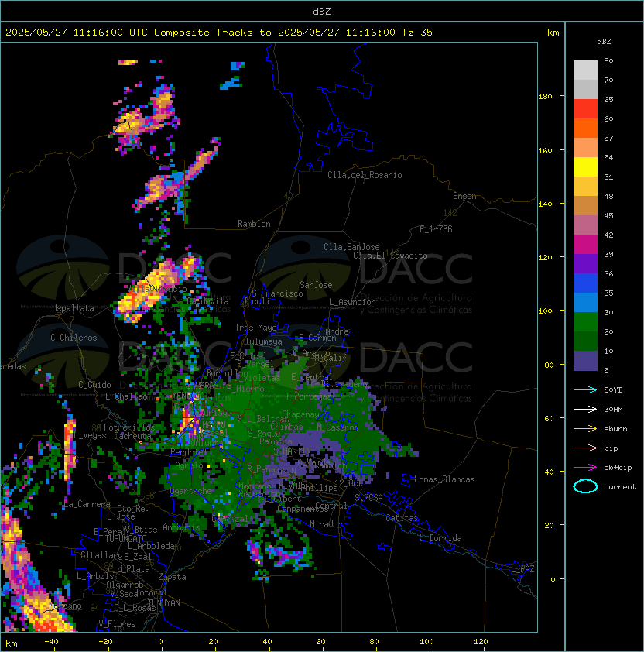Pick the light blue 30-35 dBZ swatch
This screenshot has height=652, width=644.
[x=585, y=303]
